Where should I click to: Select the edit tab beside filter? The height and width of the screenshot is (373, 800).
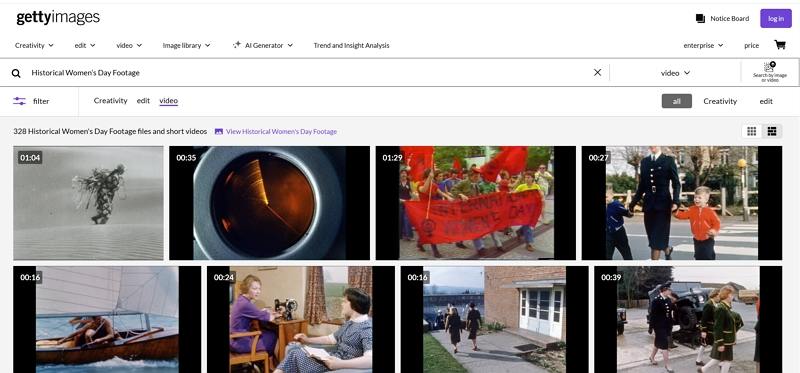tap(143, 101)
